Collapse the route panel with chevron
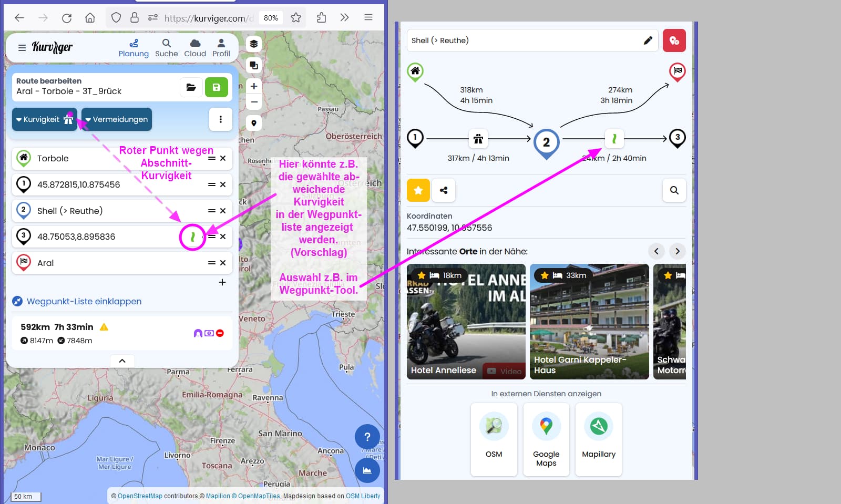Image resolution: width=841 pixels, height=504 pixels. point(122,361)
